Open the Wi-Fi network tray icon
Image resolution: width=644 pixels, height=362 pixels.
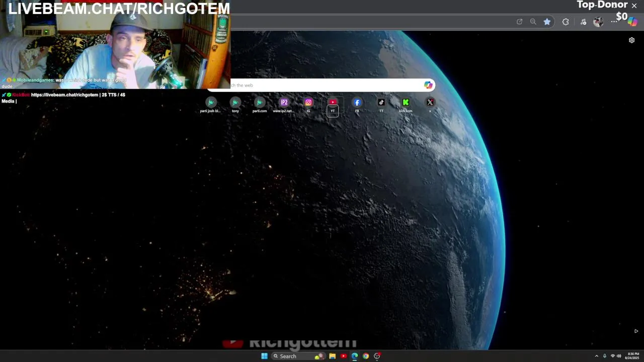[612, 356]
